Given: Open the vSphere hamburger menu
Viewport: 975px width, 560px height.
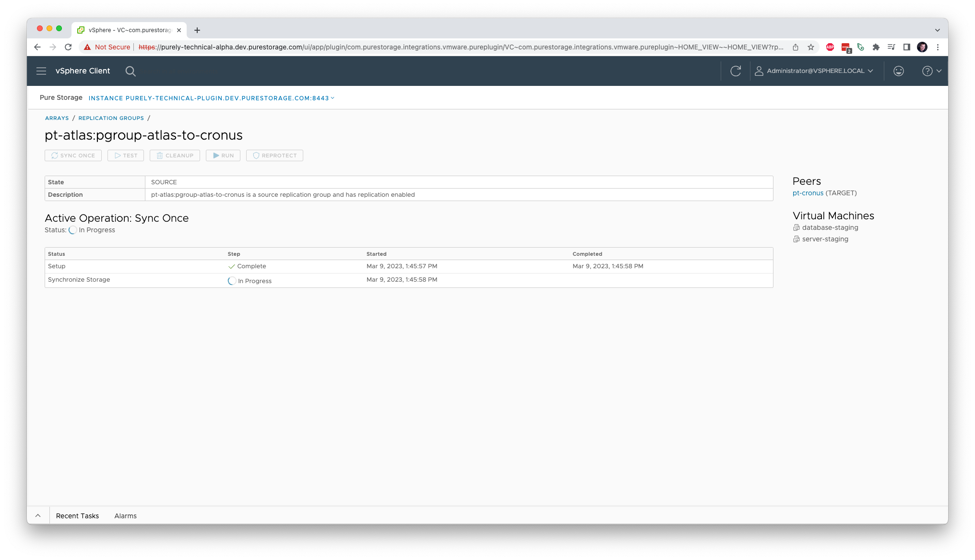Looking at the screenshot, I should (x=41, y=71).
